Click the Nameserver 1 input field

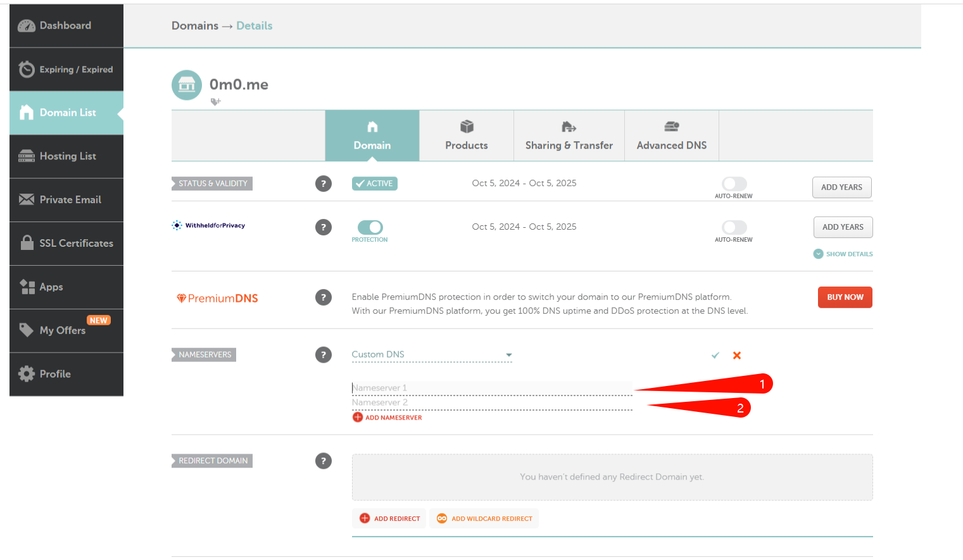click(x=491, y=388)
